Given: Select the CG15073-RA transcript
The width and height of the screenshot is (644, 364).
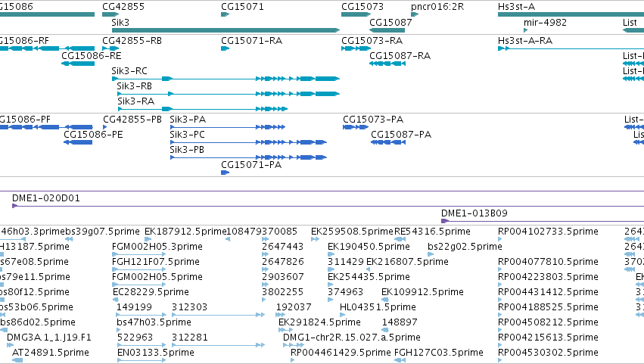Looking at the screenshot, I should click(x=356, y=48).
